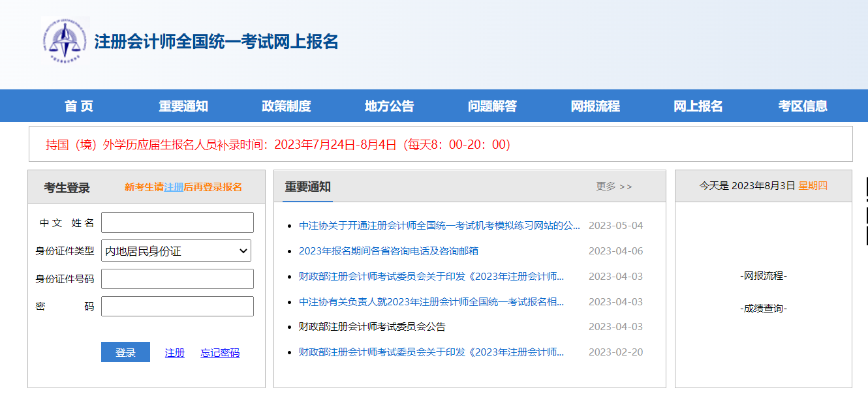Select 地方公告 in the navigation bar
Screen dimensions: 868x396
coord(389,106)
